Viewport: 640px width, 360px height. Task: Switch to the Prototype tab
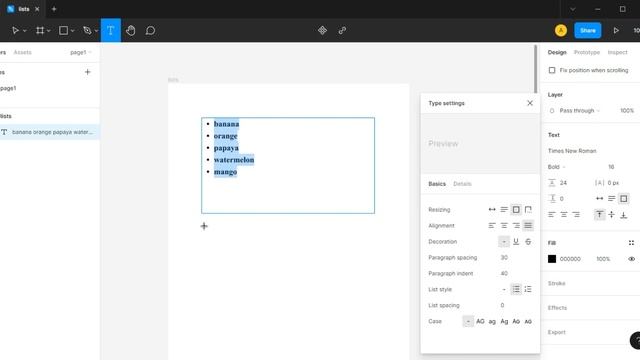pyautogui.click(x=587, y=53)
